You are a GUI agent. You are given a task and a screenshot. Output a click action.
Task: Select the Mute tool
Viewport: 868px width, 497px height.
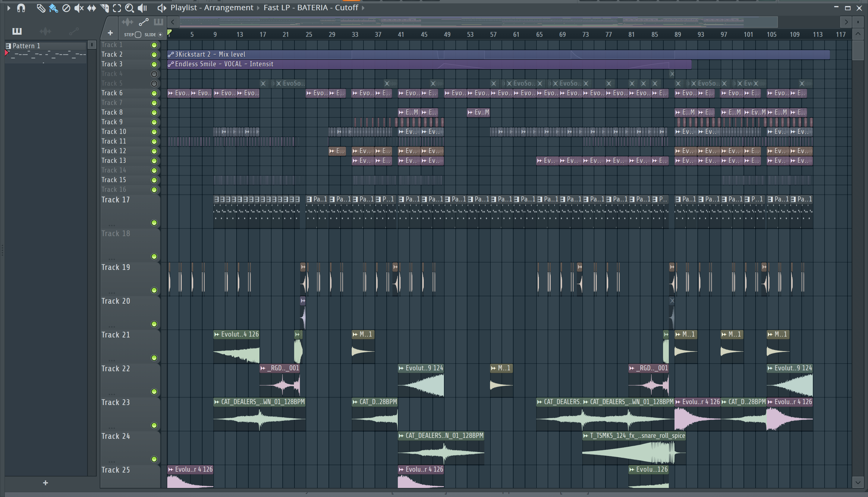click(79, 8)
